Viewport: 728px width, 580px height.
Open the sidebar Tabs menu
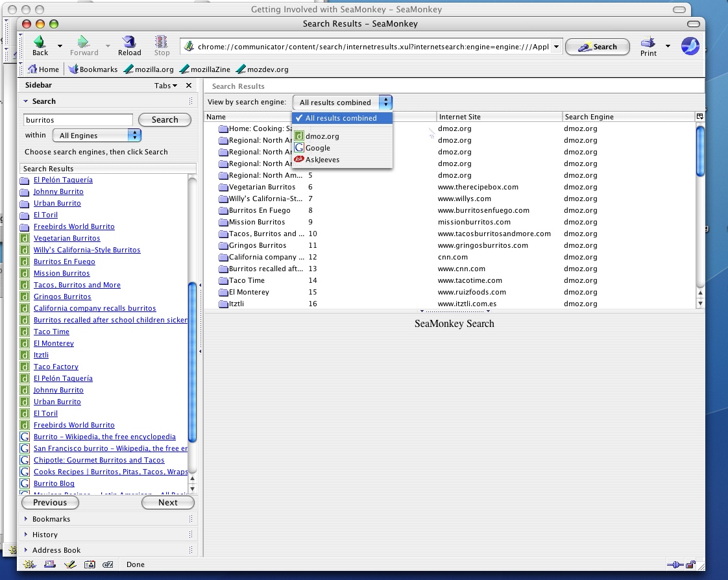[165, 86]
